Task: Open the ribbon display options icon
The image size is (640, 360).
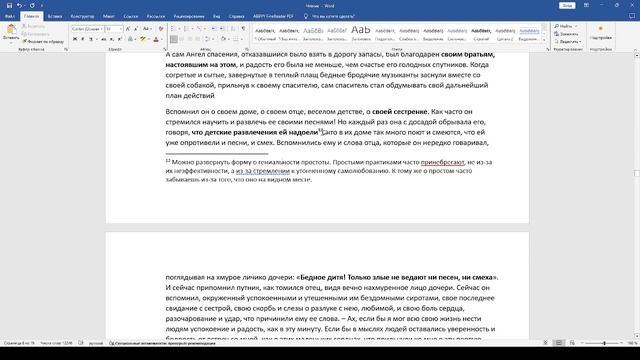Action: point(586,5)
